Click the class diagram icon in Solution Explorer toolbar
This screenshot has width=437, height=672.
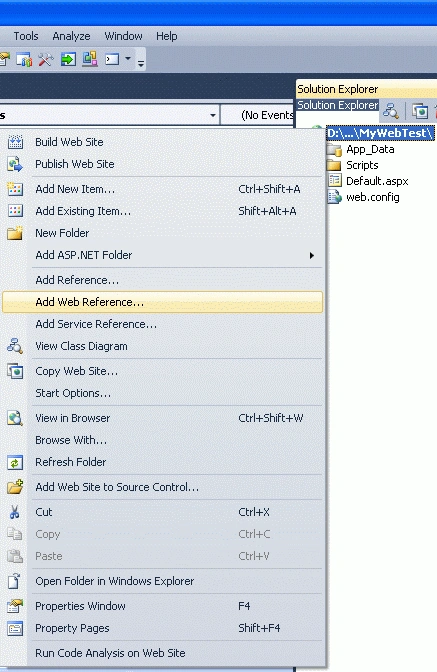pos(390,111)
